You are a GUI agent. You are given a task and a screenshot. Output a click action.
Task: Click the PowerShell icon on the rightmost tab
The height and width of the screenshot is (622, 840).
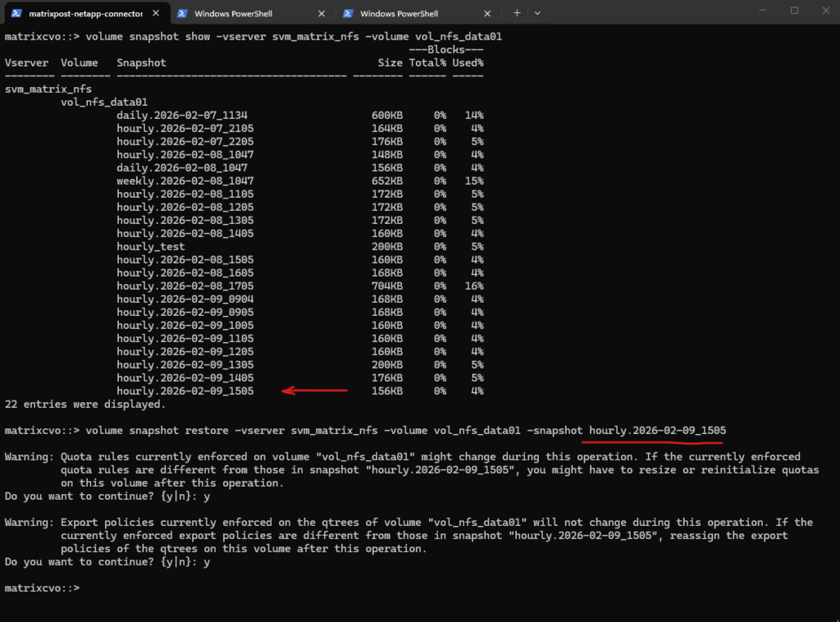point(349,14)
